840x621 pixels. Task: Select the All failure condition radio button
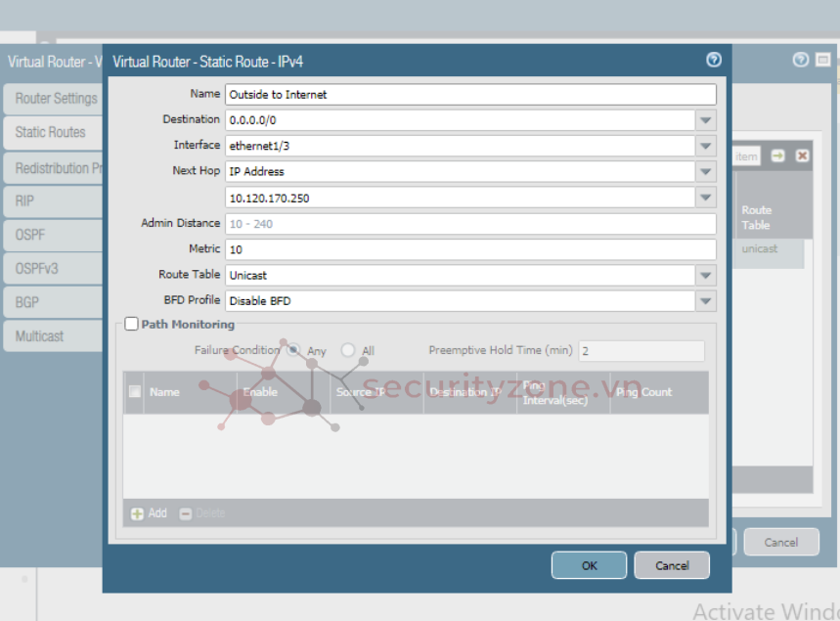(x=348, y=350)
